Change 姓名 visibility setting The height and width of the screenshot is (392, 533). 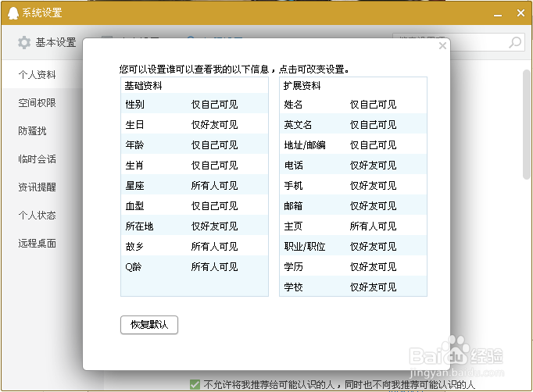coord(374,105)
